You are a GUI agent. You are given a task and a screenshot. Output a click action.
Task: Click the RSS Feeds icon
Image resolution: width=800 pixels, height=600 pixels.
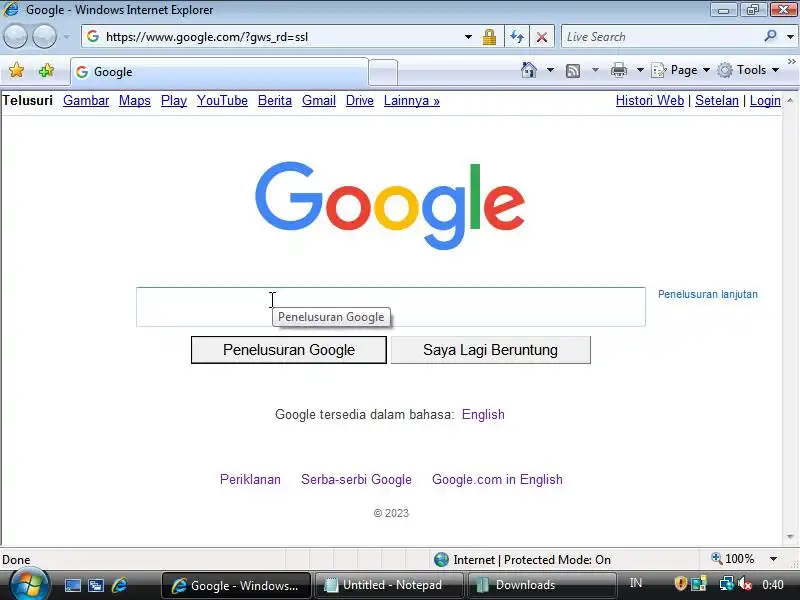point(573,70)
